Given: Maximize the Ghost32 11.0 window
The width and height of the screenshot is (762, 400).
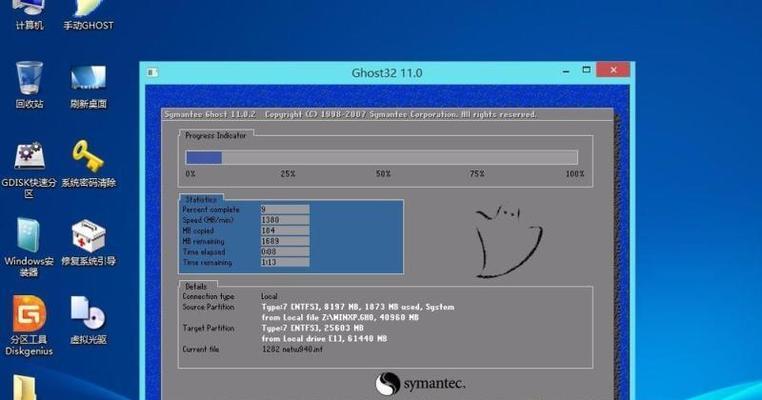Looking at the screenshot, I should (x=587, y=70).
